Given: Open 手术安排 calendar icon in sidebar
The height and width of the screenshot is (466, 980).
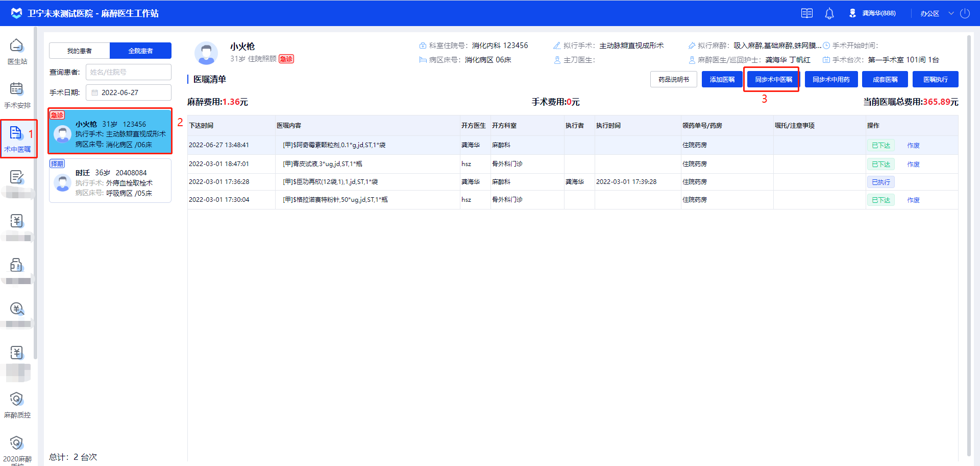Looking at the screenshot, I should tap(17, 89).
